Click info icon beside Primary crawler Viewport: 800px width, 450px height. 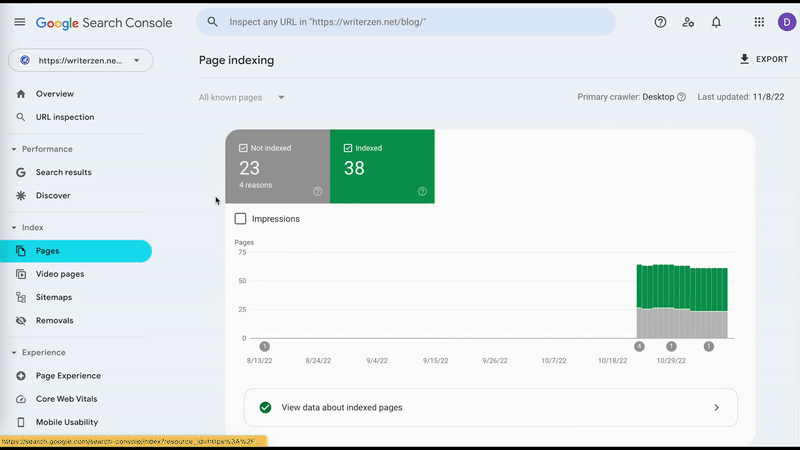681,97
